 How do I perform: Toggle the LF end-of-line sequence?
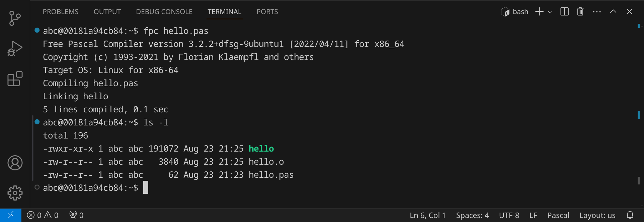[x=533, y=215]
